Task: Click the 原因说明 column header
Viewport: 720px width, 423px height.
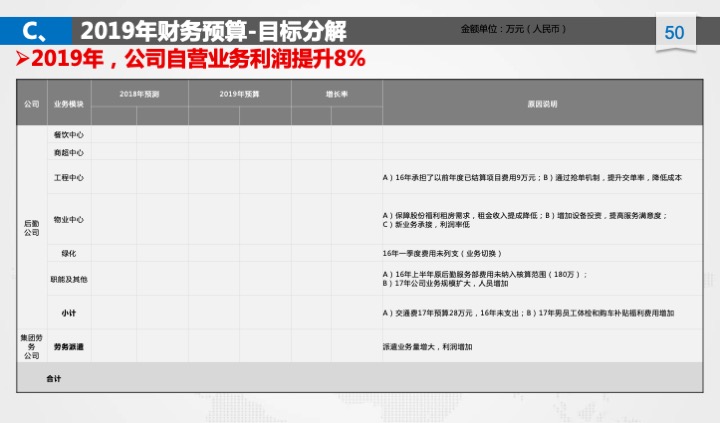Action: tap(542, 104)
